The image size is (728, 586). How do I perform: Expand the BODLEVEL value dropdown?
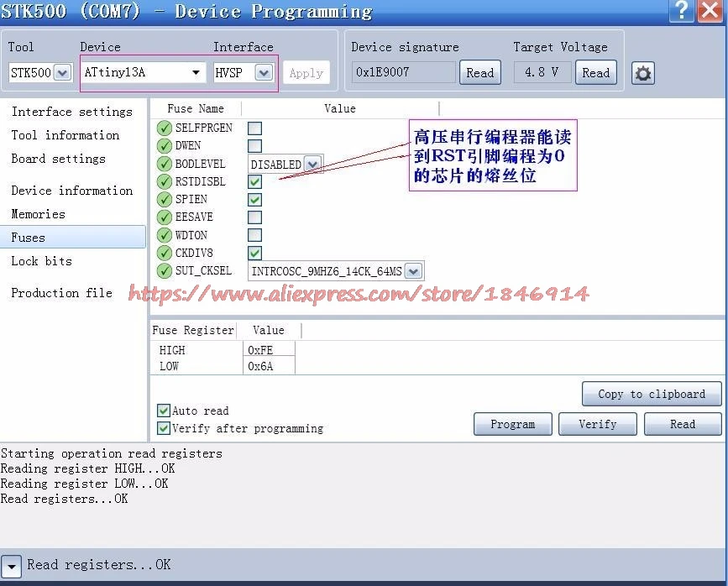click(312, 165)
